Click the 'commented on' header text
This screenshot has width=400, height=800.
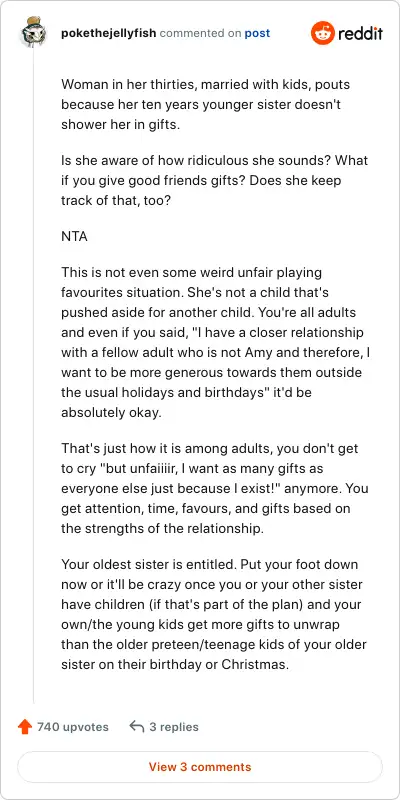(201, 34)
